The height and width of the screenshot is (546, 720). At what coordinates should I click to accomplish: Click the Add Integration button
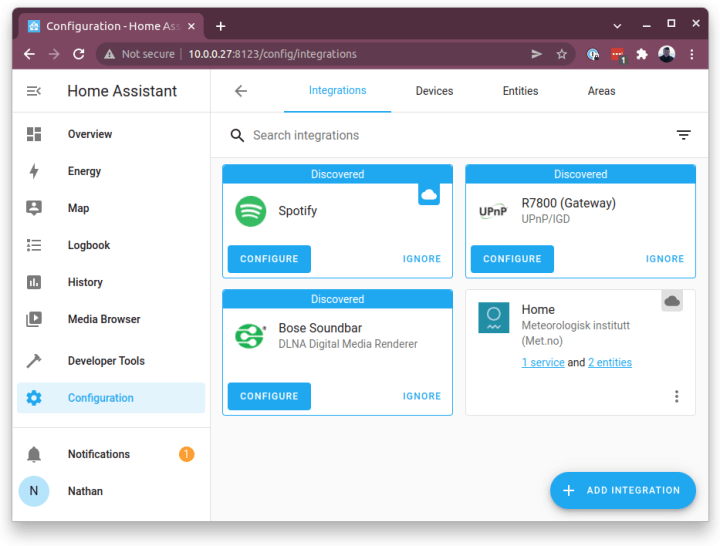pyautogui.click(x=623, y=490)
